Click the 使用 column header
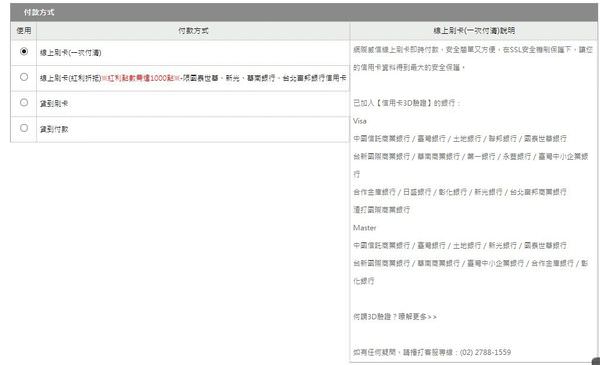This screenshot has height=365, width=600. click(x=24, y=31)
